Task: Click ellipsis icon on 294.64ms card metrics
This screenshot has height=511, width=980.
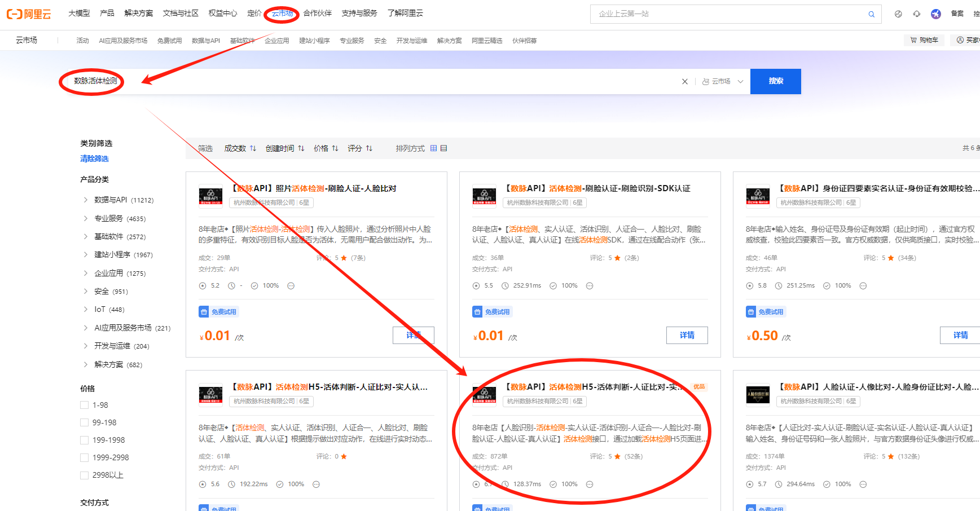Action: (863, 484)
